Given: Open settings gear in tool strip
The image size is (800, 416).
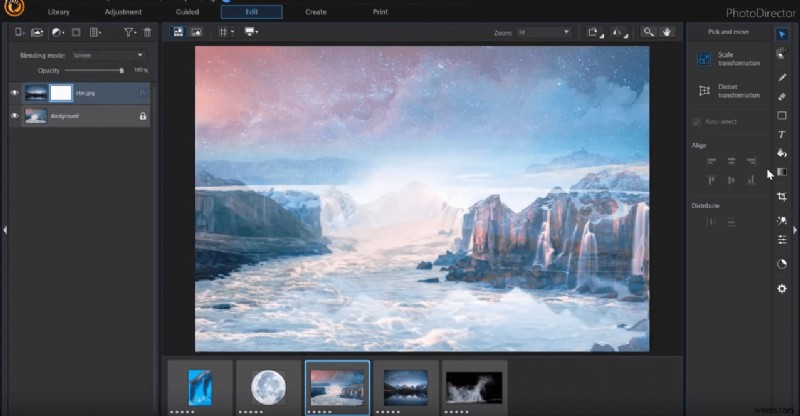Looking at the screenshot, I should coord(782,288).
